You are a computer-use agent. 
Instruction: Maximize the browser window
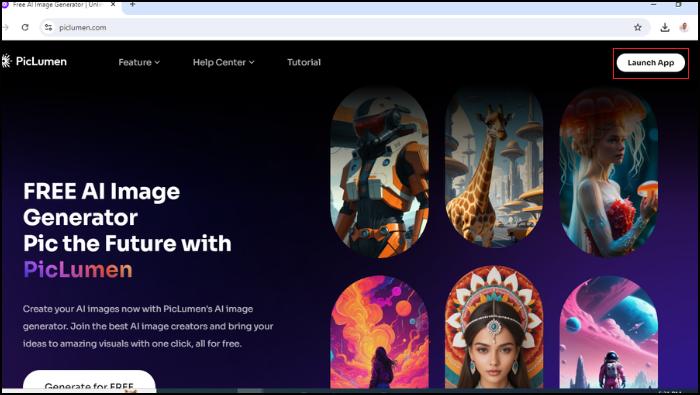pos(679,4)
